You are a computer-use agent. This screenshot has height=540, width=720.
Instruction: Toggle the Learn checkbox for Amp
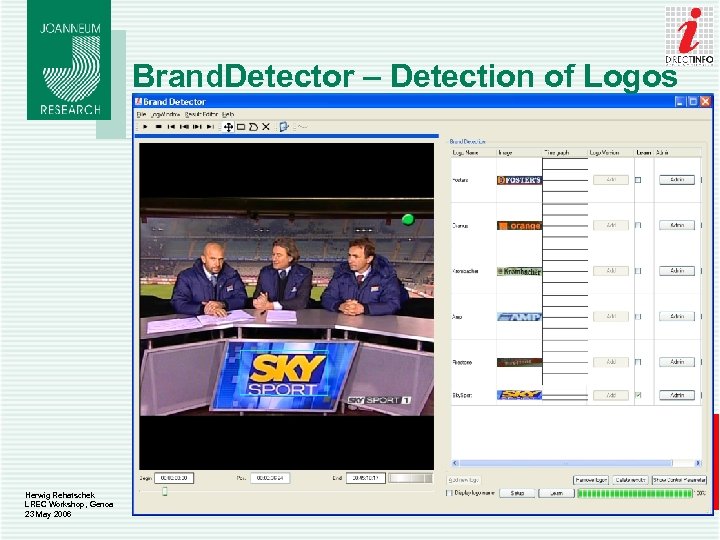tap(638, 316)
